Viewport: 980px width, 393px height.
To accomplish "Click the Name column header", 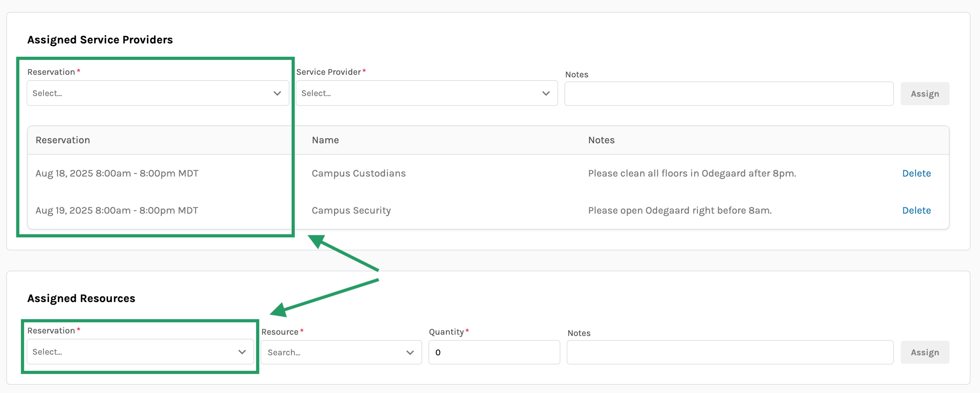I will 325,140.
